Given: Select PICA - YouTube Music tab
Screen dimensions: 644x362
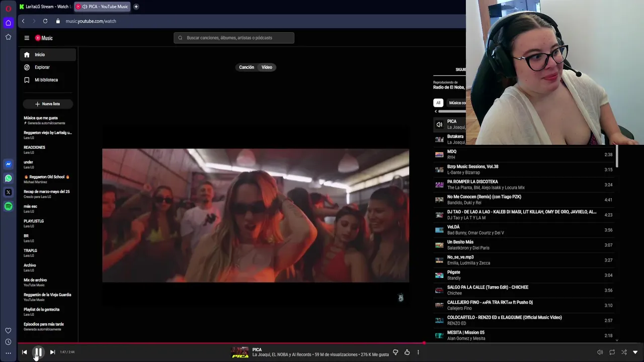Looking at the screenshot, I should point(103,7).
